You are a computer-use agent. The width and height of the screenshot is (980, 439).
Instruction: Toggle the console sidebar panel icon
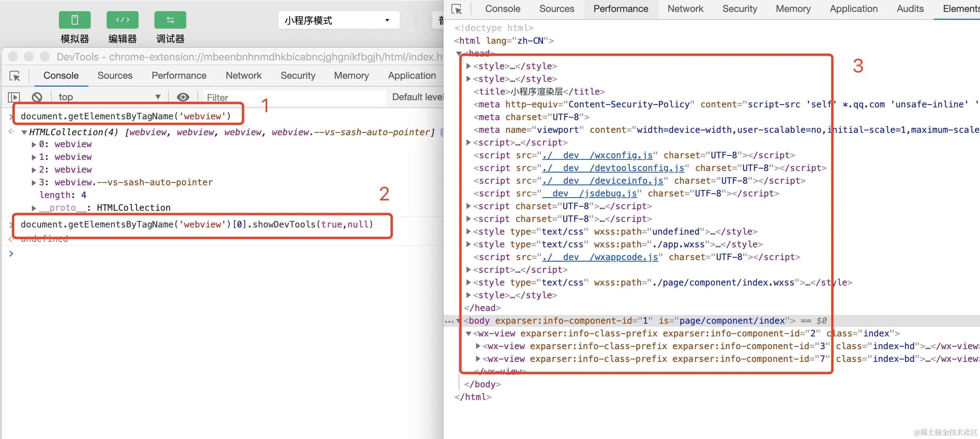pos(14,97)
